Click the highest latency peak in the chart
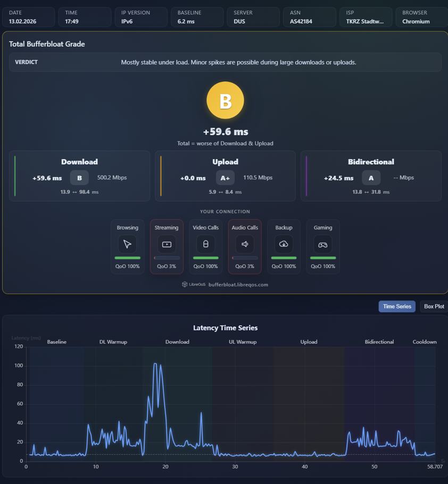Viewport: 448px width, 484px height. (x=155, y=364)
